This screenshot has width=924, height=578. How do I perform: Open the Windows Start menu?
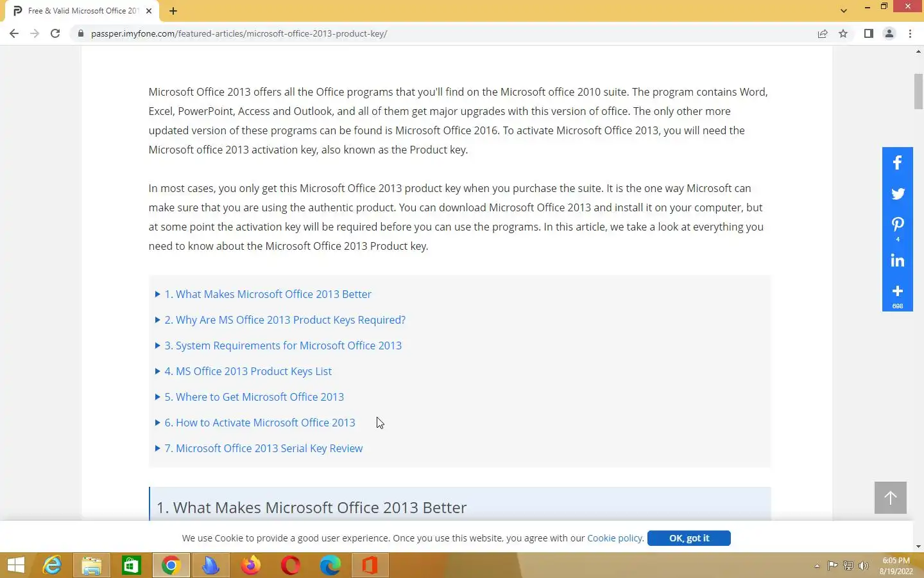(16, 565)
